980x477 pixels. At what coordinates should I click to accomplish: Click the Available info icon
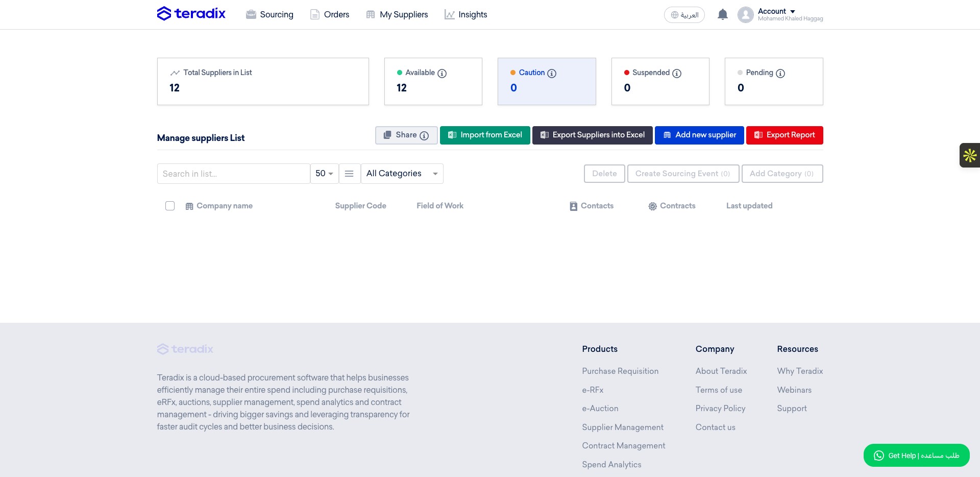tap(442, 73)
